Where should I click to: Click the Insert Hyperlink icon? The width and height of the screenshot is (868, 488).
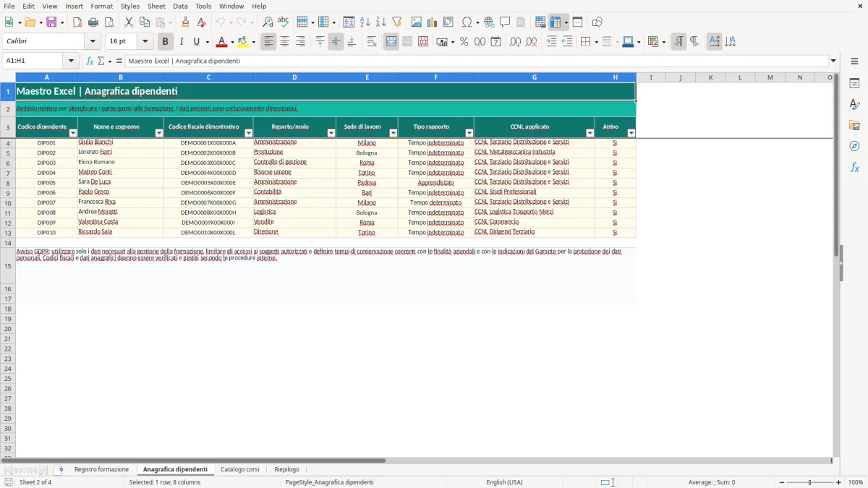point(489,22)
